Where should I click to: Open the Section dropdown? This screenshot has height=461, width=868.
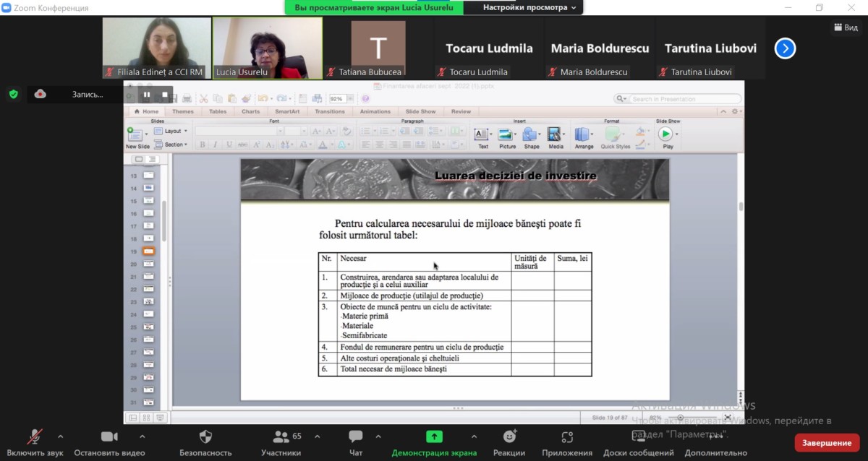coord(171,145)
